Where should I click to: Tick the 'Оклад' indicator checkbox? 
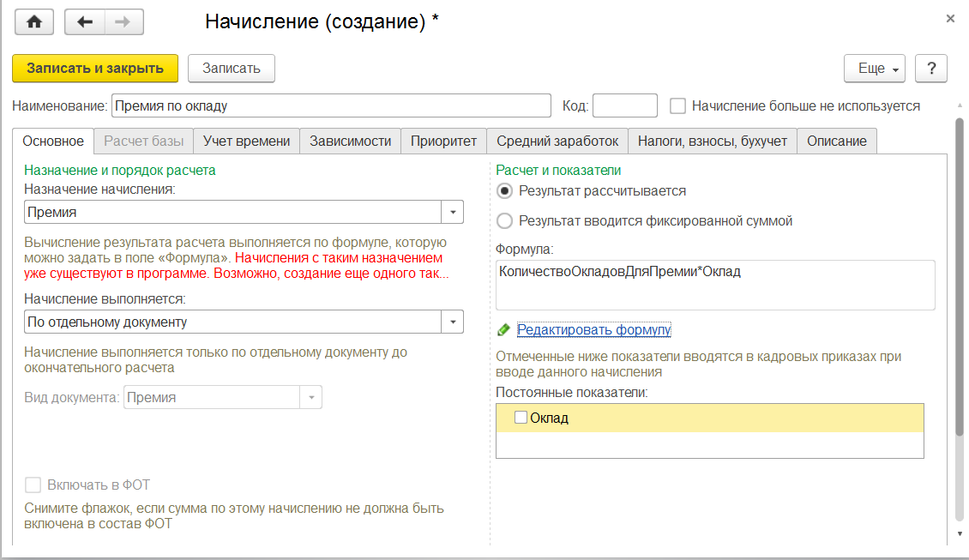click(x=521, y=418)
